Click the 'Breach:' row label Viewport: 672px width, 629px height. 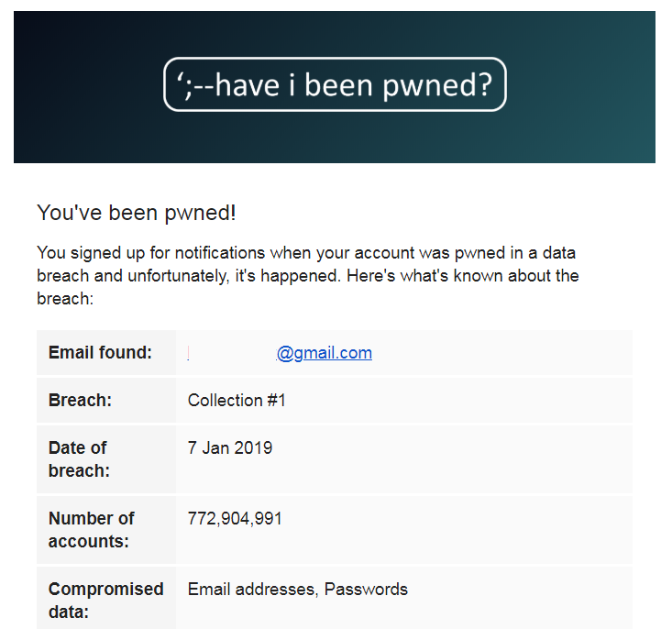coord(79,401)
